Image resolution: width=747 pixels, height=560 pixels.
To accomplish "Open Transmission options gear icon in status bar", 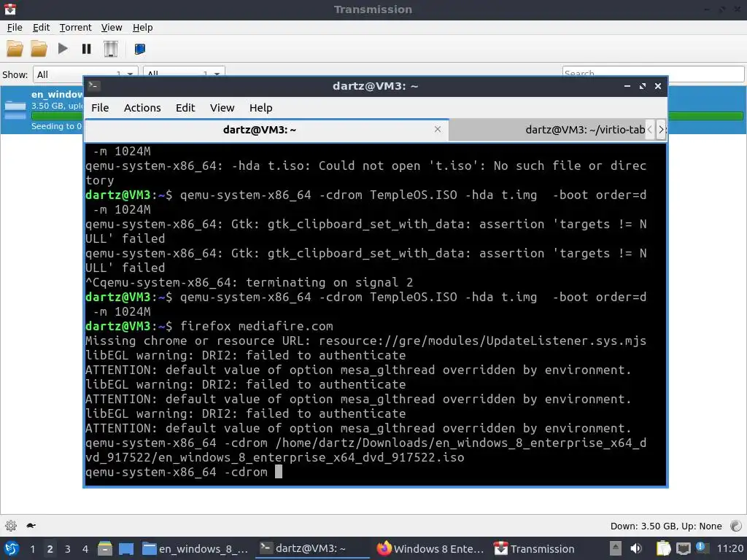I will [x=11, y=526].
